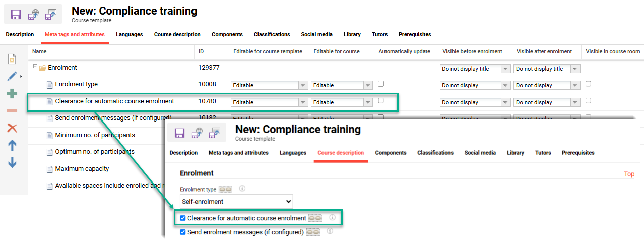Tick Automatically update checkbox for Enrolment type row

click(x=381, y=84)
